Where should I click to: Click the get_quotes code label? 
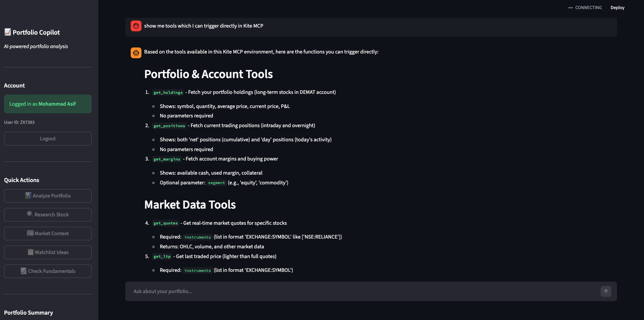coord(165,223)
